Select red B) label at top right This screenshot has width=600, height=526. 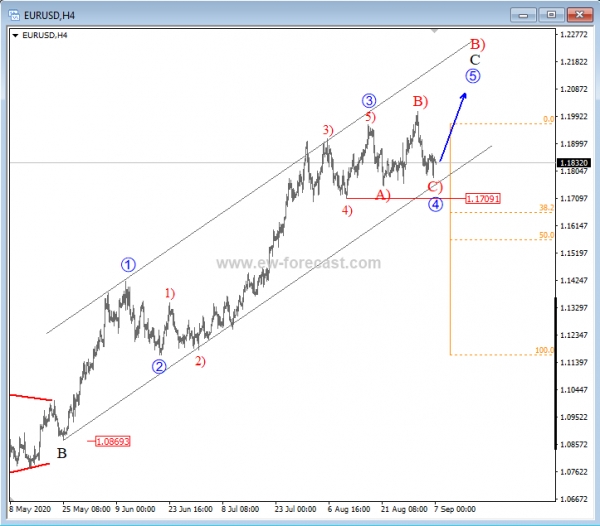click(478, 44)
